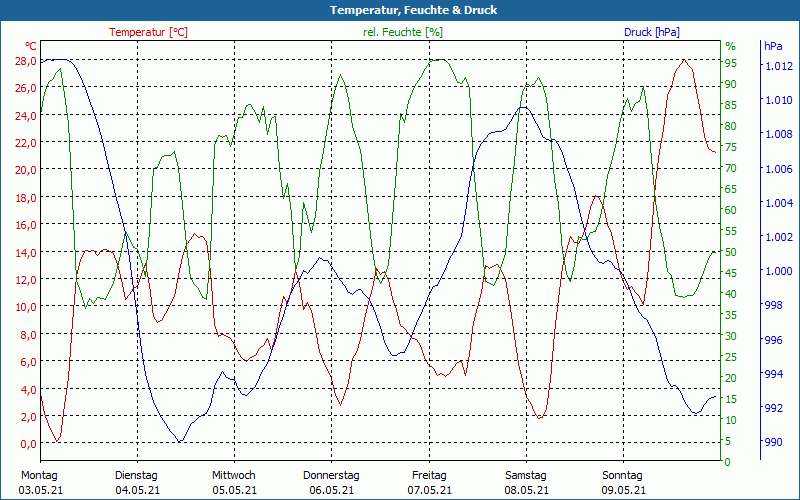Select the red Temperatur [°C] legend label

[x=148, y=32]
